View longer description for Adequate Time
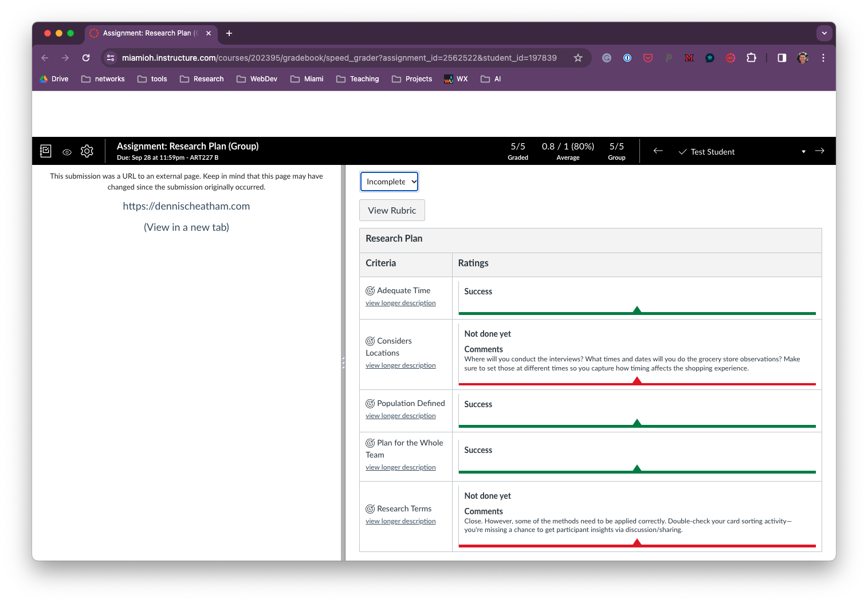 point(400,303)
